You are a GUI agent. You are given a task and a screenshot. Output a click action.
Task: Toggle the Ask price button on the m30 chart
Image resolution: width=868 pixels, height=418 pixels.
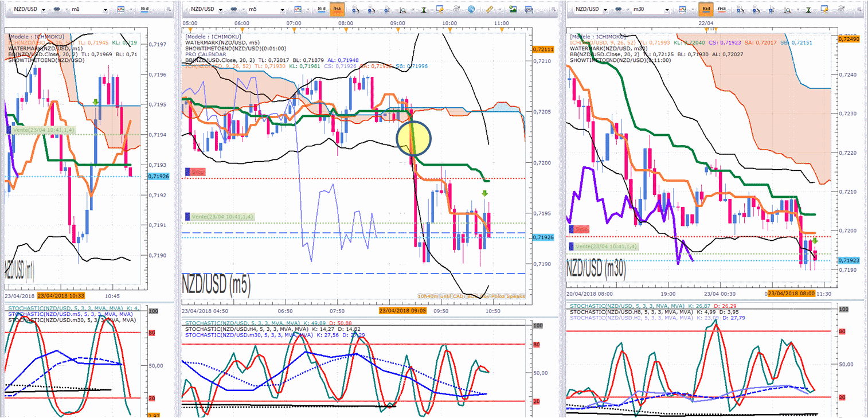pyautogui.click(x=721, y=9)
